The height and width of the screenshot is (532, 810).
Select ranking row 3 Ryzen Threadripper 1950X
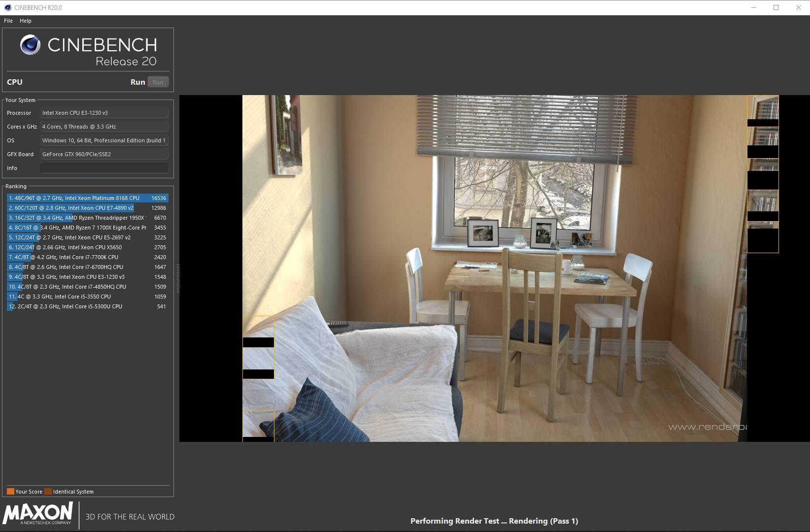pyautogui.click(x=88, y=218)
